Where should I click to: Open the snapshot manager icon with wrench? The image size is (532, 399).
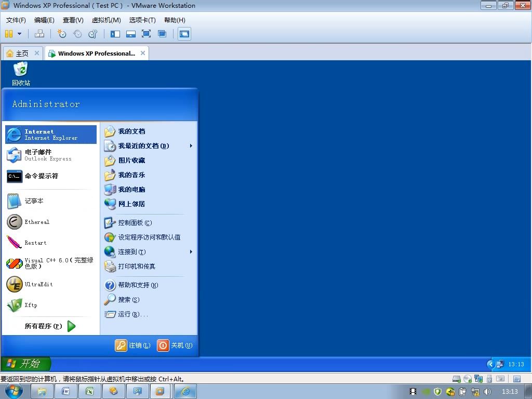(92, 34)
